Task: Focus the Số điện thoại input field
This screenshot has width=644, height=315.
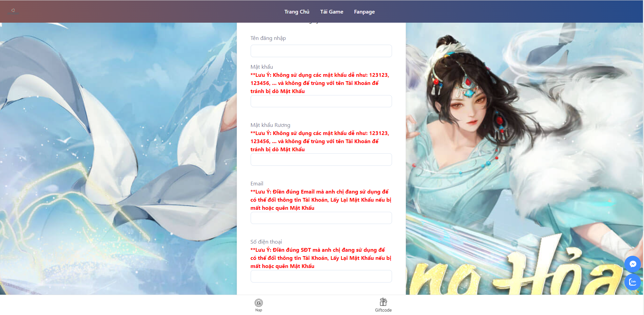Action: [321, 276]
